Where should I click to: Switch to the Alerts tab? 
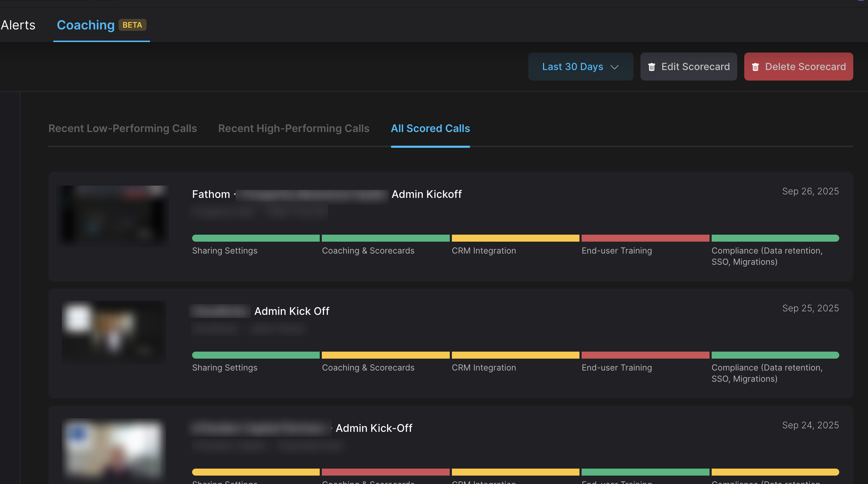18,25
